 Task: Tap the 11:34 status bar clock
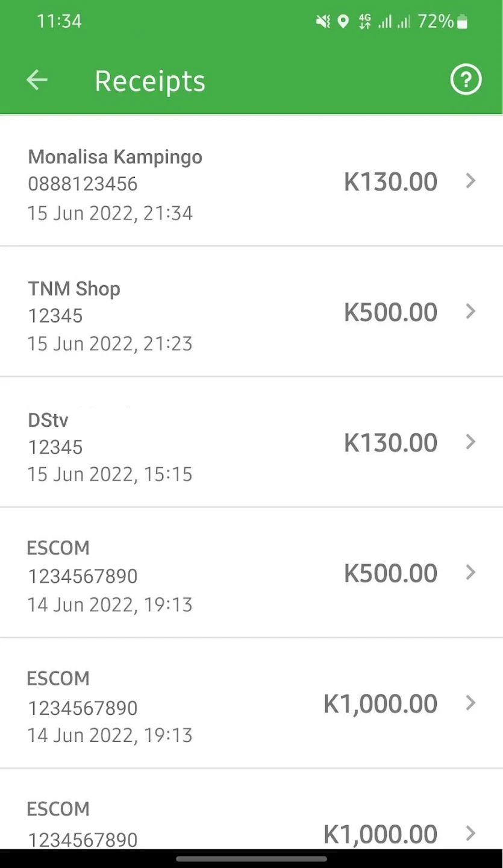tap(59, 22)
